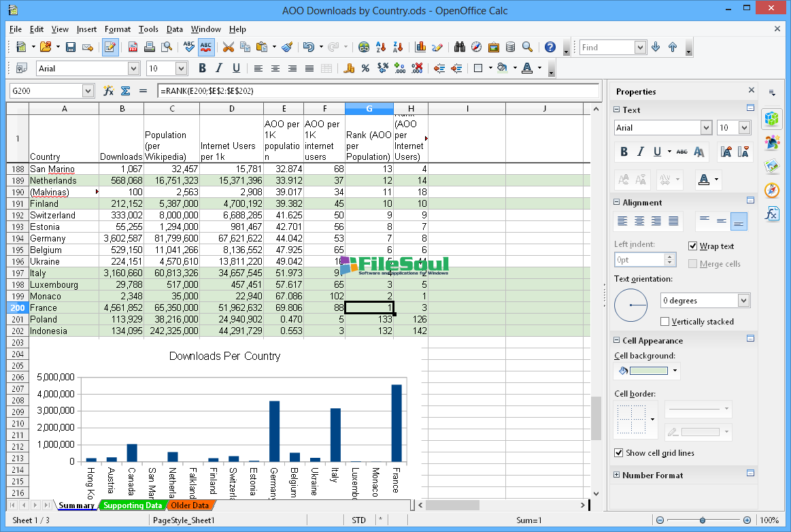Enable the Vertically stacked checkbox
The height and width of the screenshot is (532, 791).
(x=665, y=322)
